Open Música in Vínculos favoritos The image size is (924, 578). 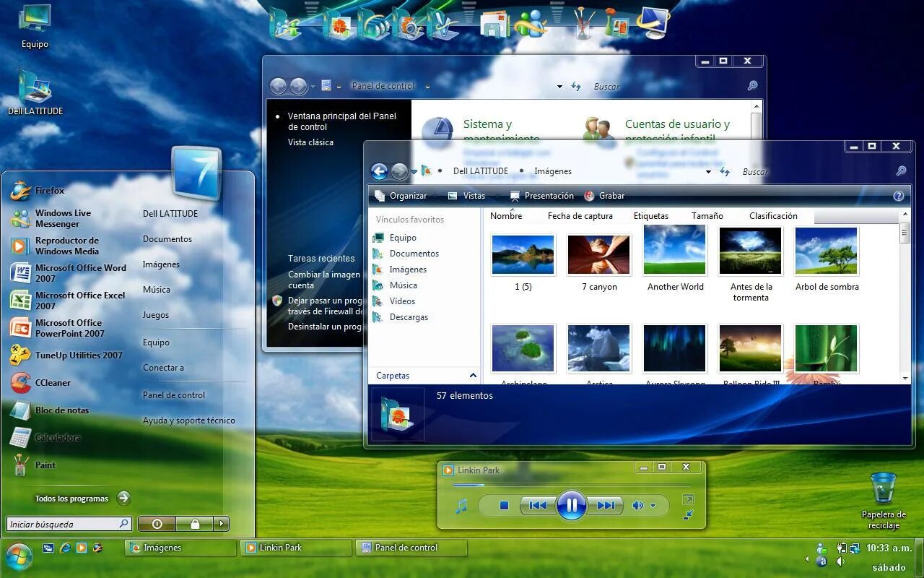tap(395, 285)
